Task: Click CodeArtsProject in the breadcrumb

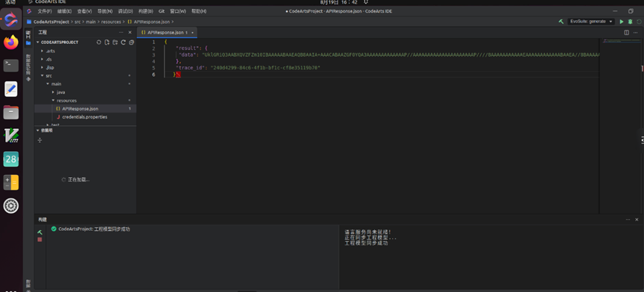Action: (51, 22)
